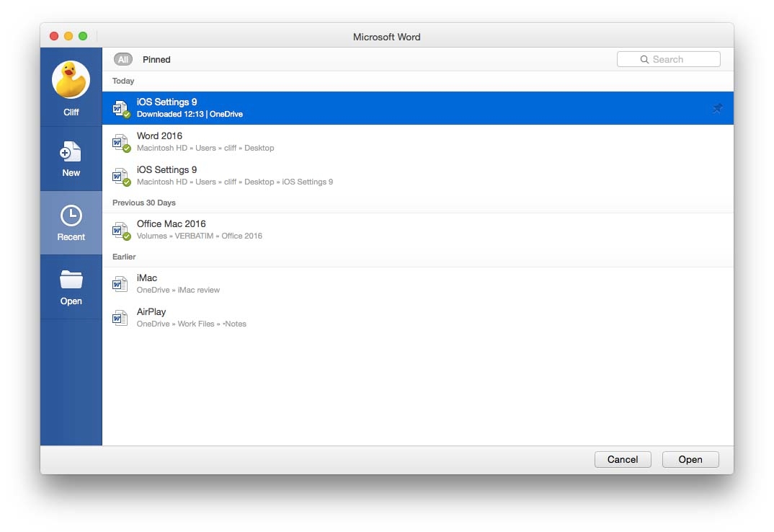Image resolution: width=774 pixels, height=532 pixels.
Task: Click the Open folder icon in sidebar
Action: 71,279
